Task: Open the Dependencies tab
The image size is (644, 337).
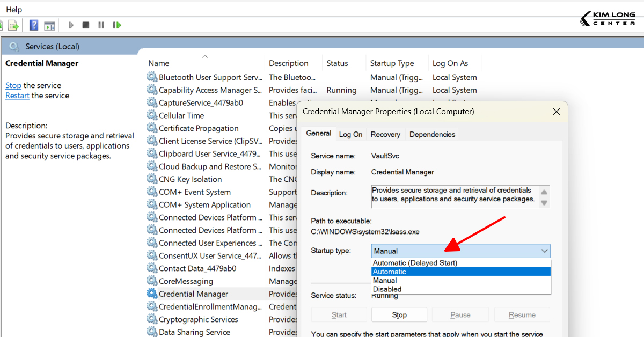Action: coord(432,134)
